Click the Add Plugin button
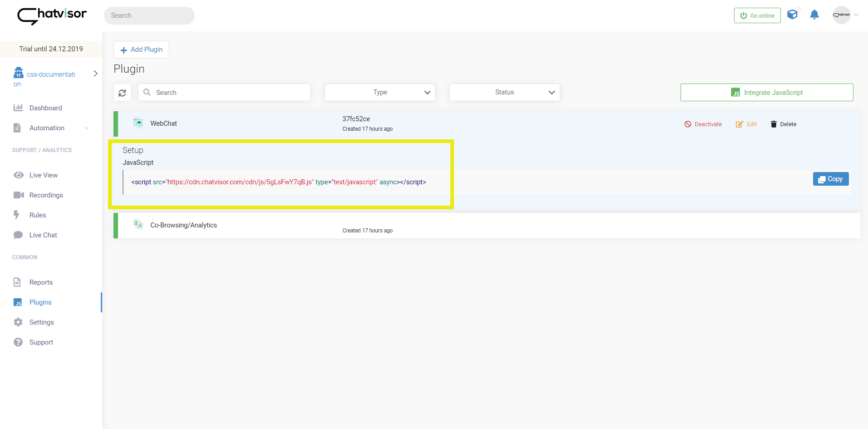Screen dimensions: 868x429 coord(141,49)
